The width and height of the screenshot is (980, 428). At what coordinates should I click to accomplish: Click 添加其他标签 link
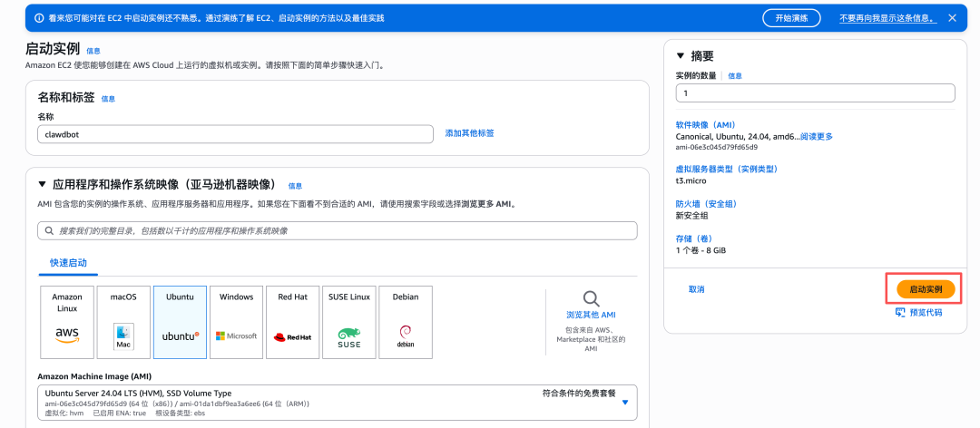(469, 133)
